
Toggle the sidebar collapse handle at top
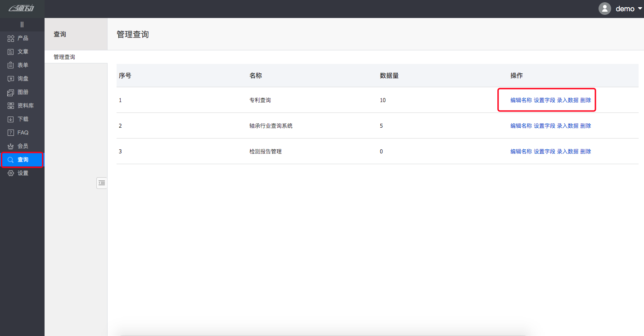(22, 25)
